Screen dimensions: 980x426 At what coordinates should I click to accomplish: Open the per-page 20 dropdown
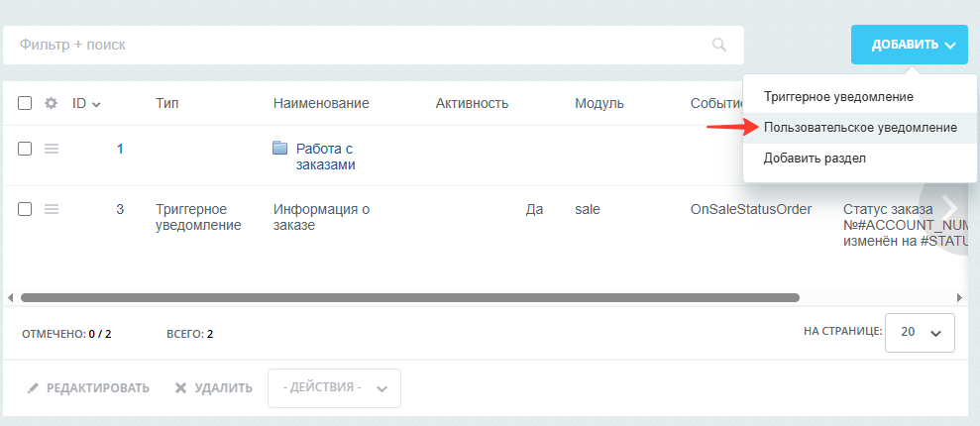tap(920, 333)
